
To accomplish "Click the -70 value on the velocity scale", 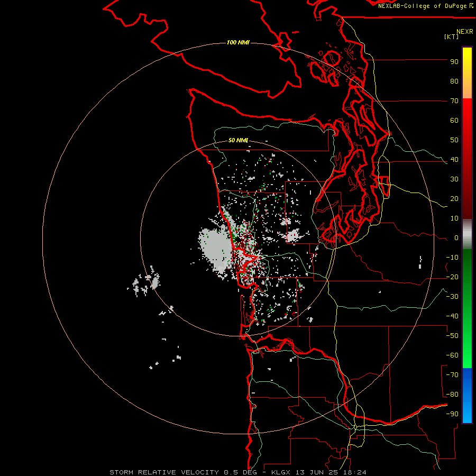I will [x=452, y=375].
